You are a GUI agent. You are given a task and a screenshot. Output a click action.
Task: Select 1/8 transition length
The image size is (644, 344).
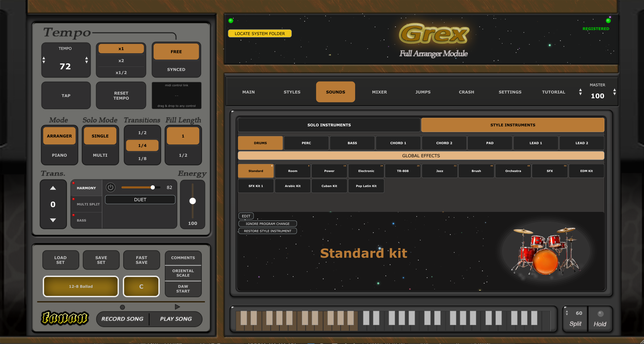tap(142, 158)
